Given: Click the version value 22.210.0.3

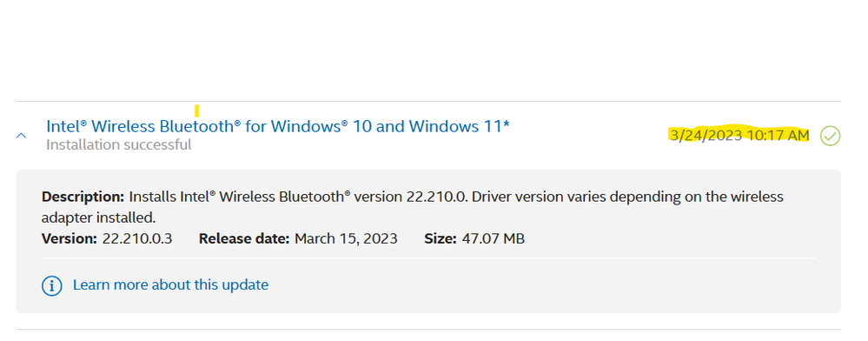Looking at the screenshot, I should (x=137, y=239).
